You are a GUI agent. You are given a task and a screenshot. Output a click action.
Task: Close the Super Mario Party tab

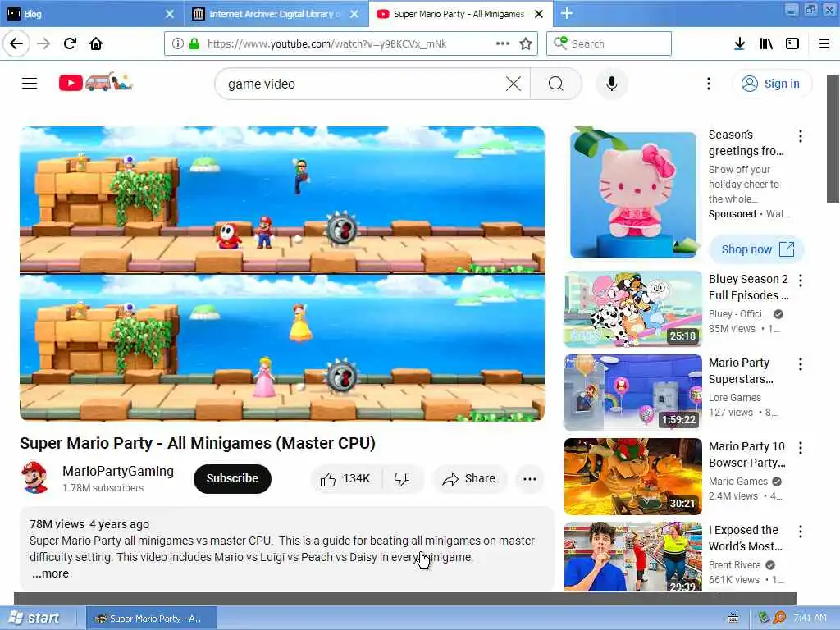[x=539, y=14]
